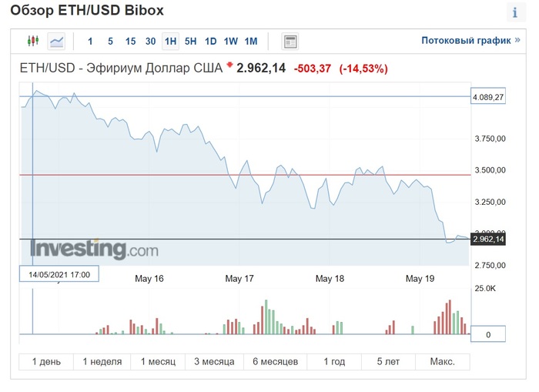Click the 2.962,14 current price marker
The width and height of the screenshot is (539, 392).
pos(488,240)
